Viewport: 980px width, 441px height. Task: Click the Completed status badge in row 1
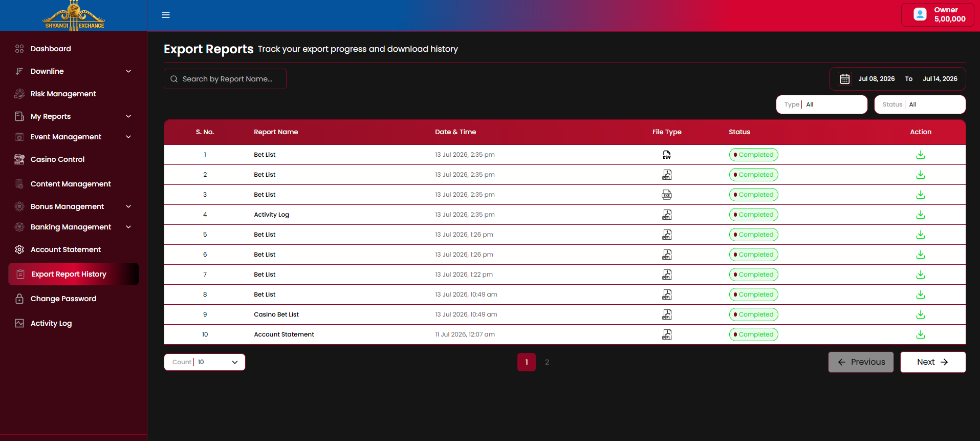pos(754,155)
